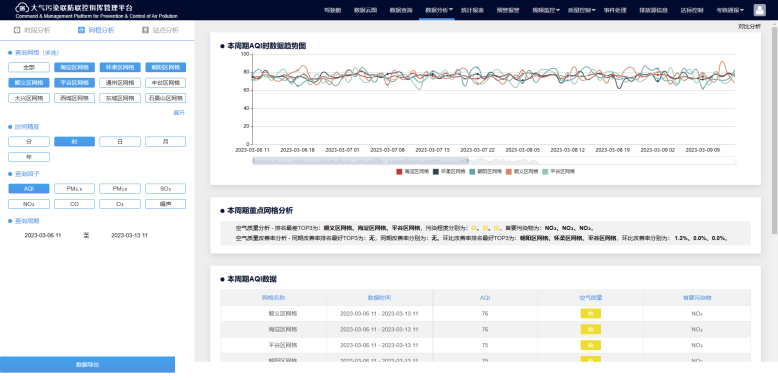The width and height of the screenshot is (778, 380).
Task: Choose the 日 time precision option
Action: (x=120, y=142)
